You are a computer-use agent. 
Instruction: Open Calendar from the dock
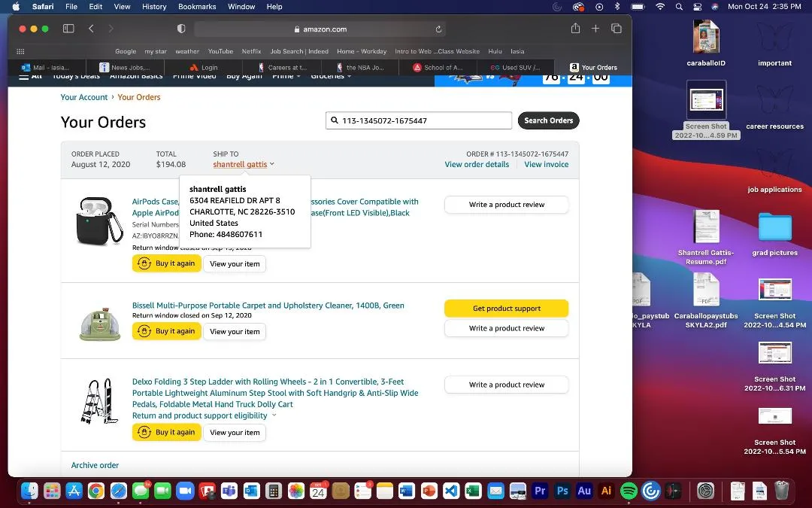click(319, 491)
